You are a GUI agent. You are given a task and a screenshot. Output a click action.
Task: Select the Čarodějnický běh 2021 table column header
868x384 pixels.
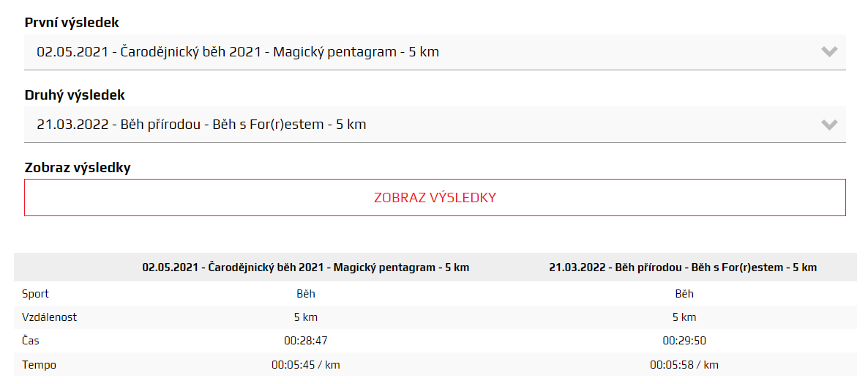coord(306,267)
